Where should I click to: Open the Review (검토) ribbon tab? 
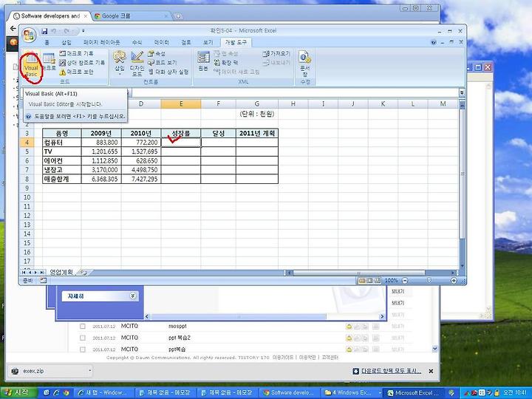coord(186,42)
